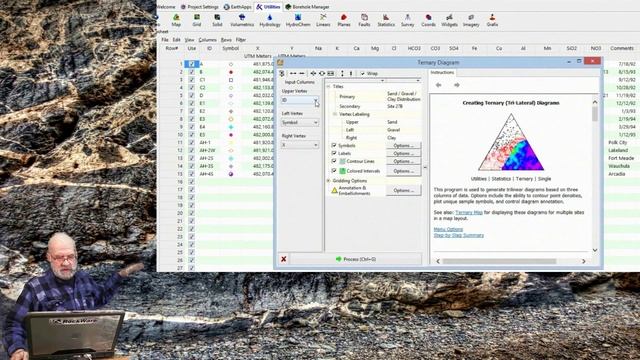The image size is (640, 360).
Task: Open Contour Lines Options button
Action: pyautogui.click(x=403, y=161)
